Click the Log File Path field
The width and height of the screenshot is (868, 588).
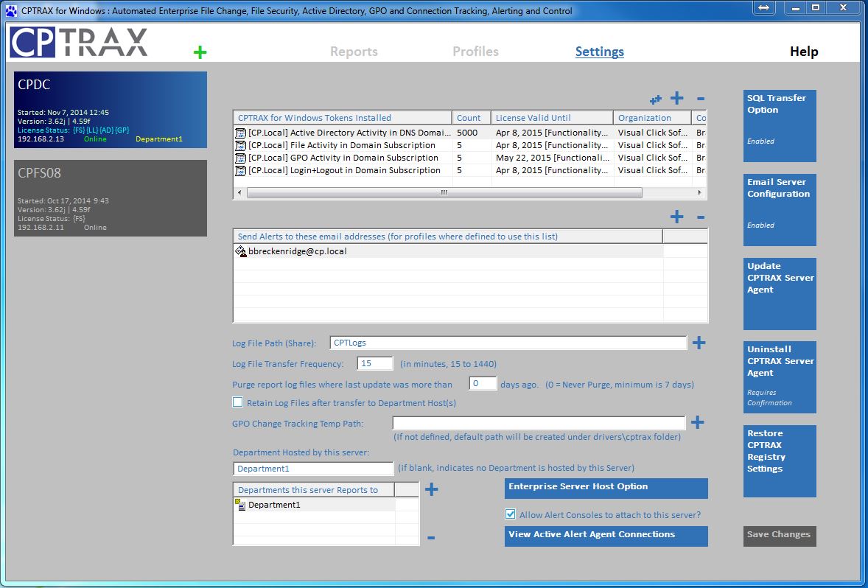tap(508, 343)
